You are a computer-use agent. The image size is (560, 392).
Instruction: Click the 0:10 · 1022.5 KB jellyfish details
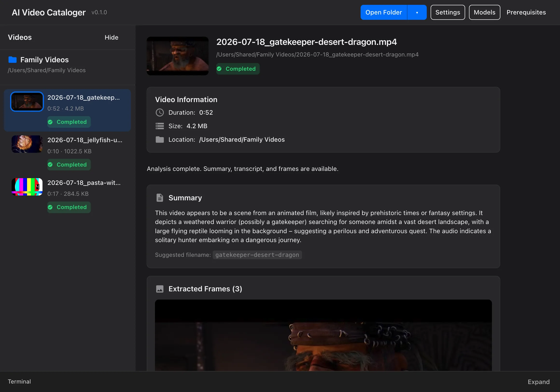pyautogui.click(x=69, y=151)
